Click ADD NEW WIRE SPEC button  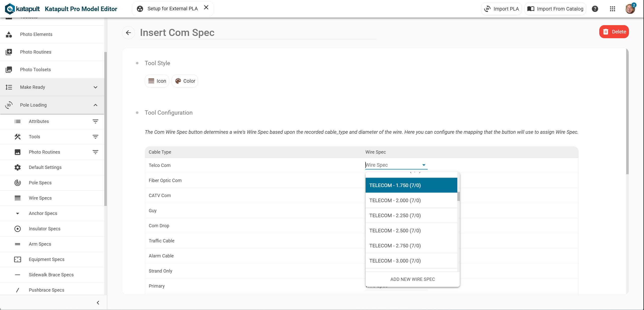[412, 279]
